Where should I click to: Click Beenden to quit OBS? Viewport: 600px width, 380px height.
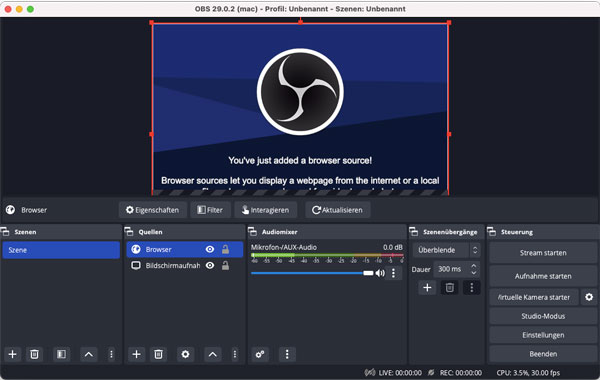pyautogui.click(x=543, y=354)
